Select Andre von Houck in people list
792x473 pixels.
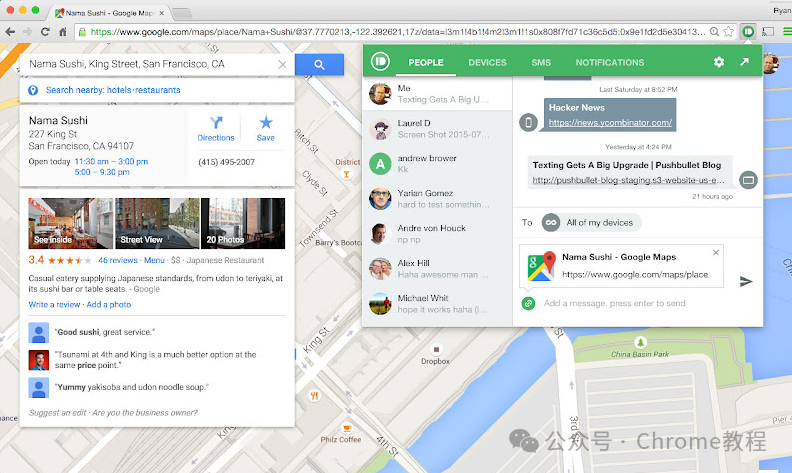click(437, 233)
